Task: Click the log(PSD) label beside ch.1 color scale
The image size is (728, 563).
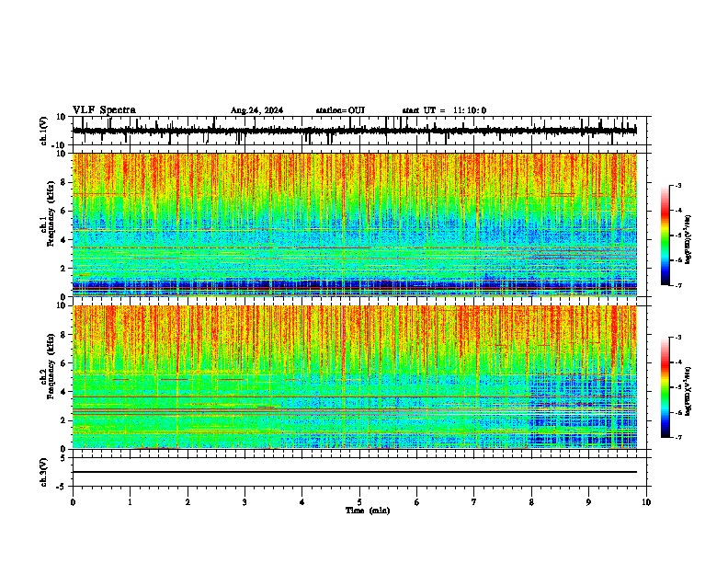Action: click(688, 240)
